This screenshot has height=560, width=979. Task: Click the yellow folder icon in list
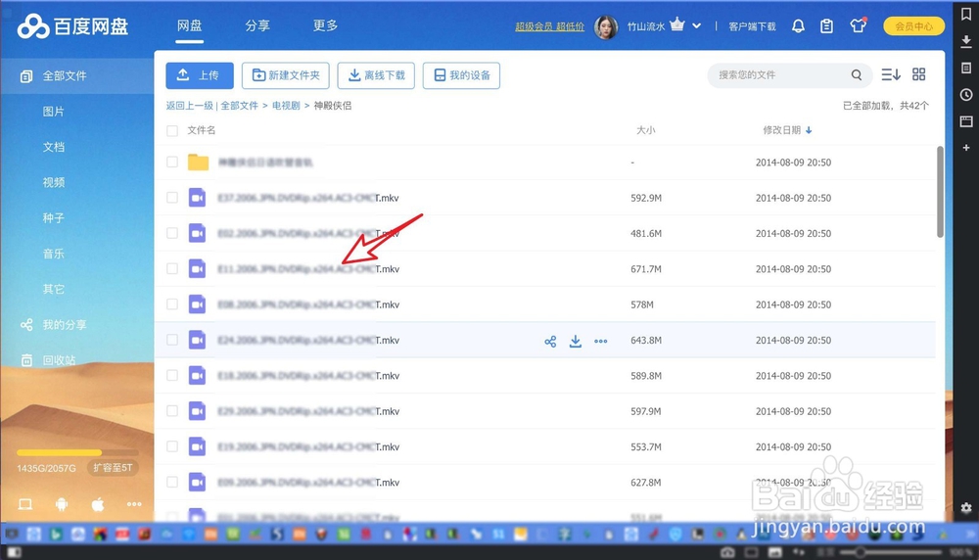point(198,163)
